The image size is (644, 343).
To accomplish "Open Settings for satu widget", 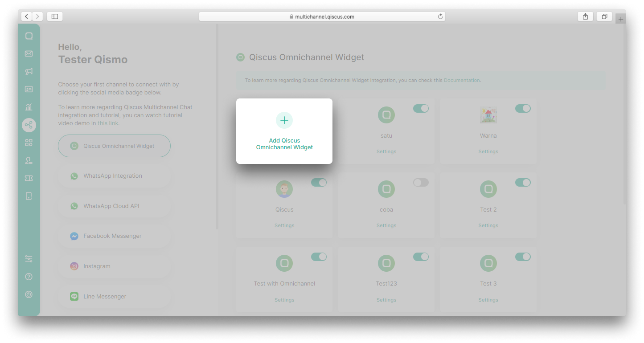I will click(386, 151).
